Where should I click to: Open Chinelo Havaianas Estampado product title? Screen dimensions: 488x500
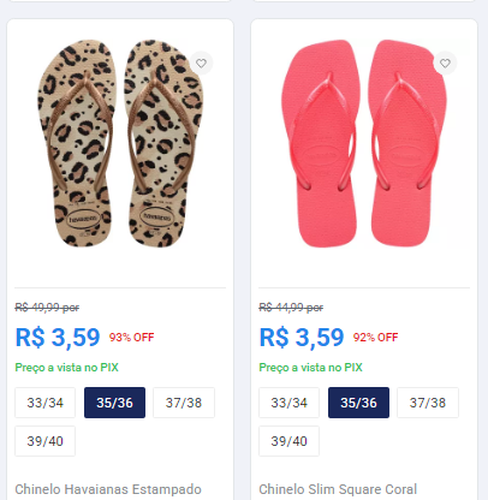click(x=108, y=489)
